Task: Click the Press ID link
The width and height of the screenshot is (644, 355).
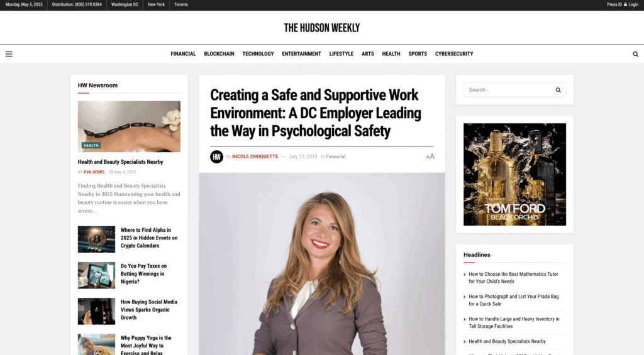Action: (614, 4)
